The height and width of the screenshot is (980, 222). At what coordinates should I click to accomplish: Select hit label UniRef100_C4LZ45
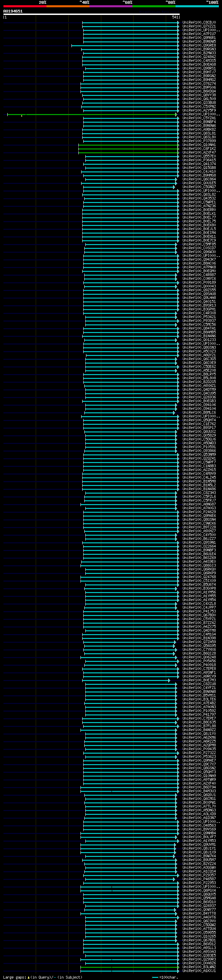[x=199, y=477]
